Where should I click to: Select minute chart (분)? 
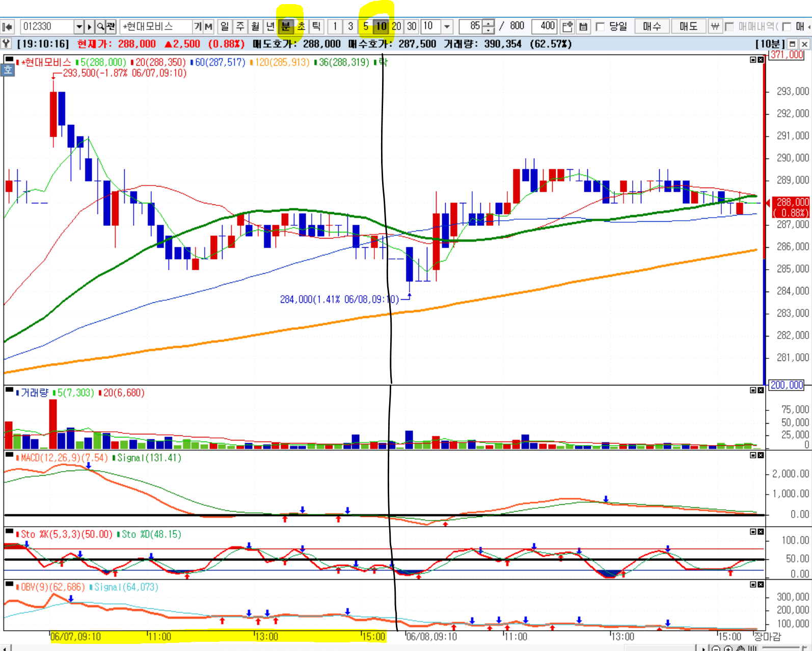click(x=286, y=27)
